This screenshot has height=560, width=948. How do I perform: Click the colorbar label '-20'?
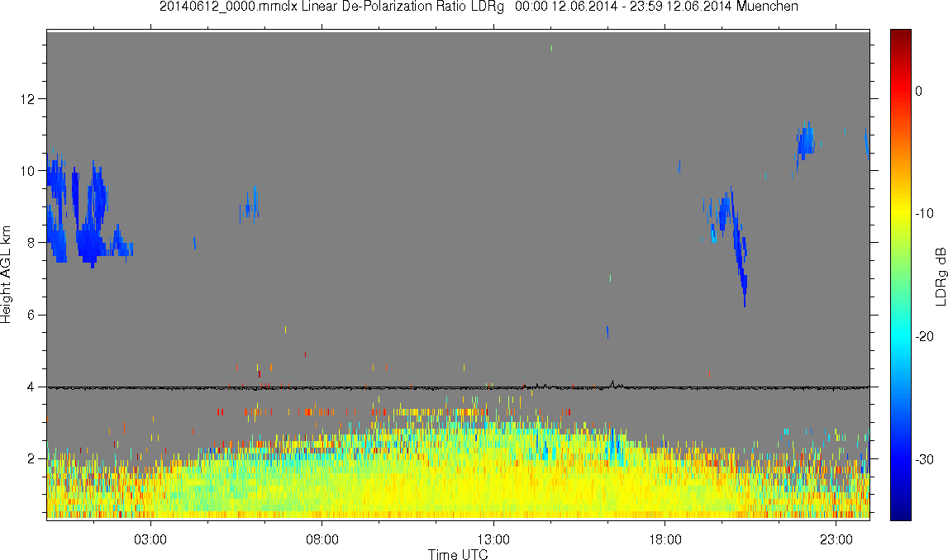tap(924, 336)
